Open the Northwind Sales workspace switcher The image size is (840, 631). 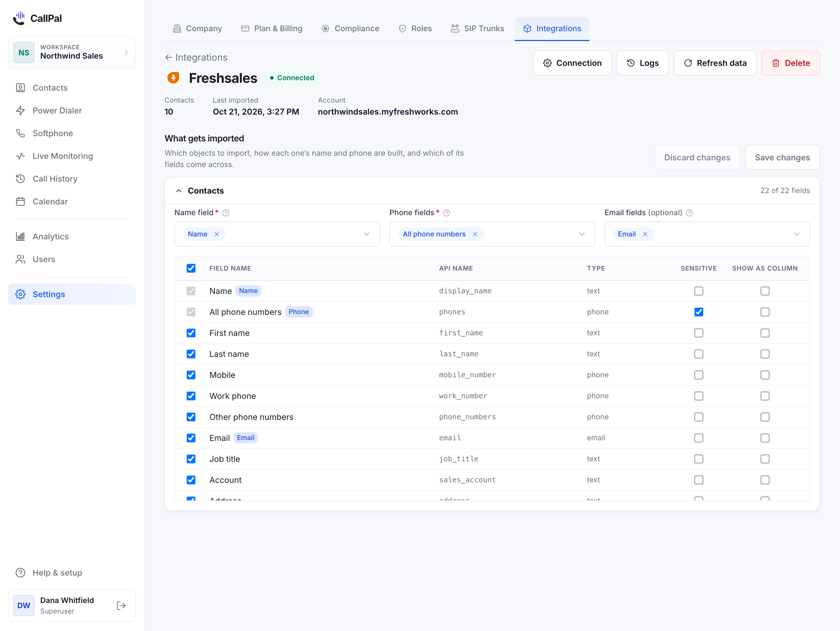tap(72, 52)
